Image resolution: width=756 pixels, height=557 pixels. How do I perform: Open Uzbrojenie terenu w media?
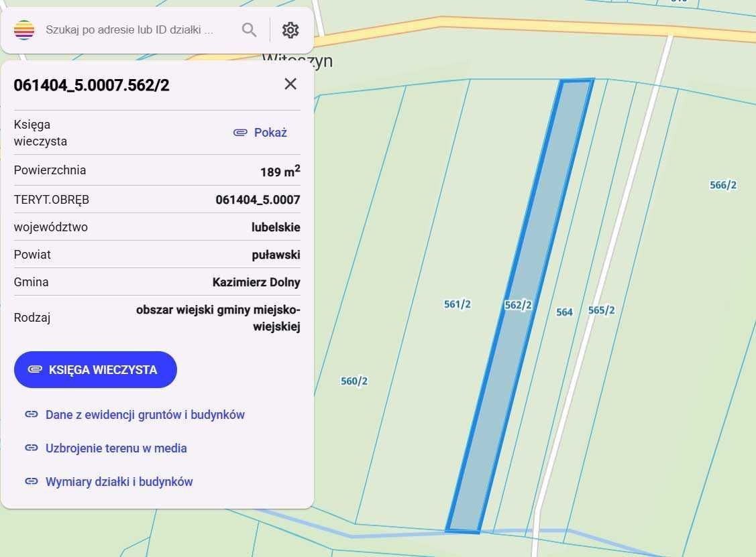click(x=117, y=448)
